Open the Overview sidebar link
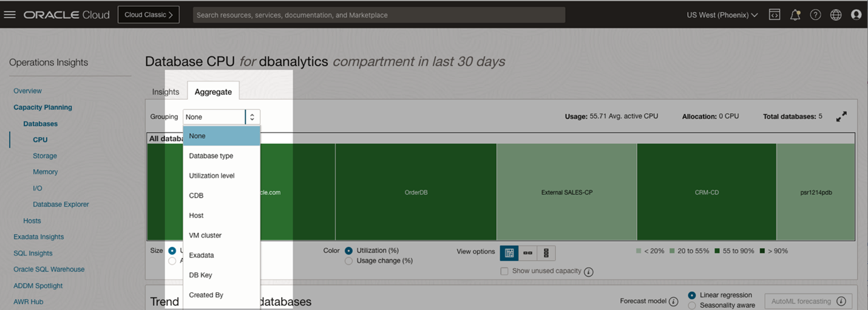 [x=28, y=91]
